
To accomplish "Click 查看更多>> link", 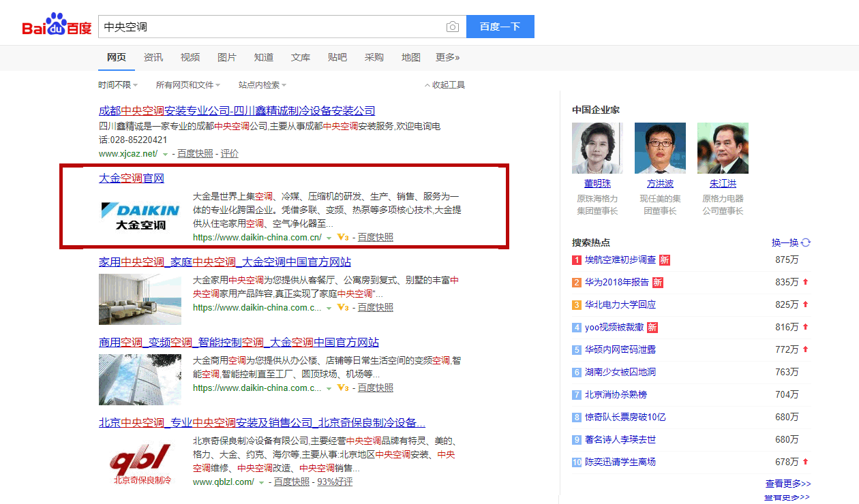I will pyautogui.click(x=788, y=484).
